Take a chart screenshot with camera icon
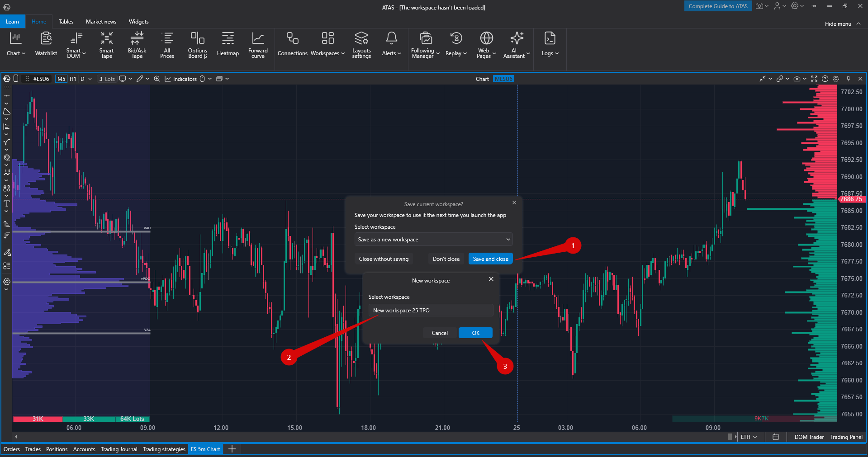868x457 pixels. click(x=797, y=79)
